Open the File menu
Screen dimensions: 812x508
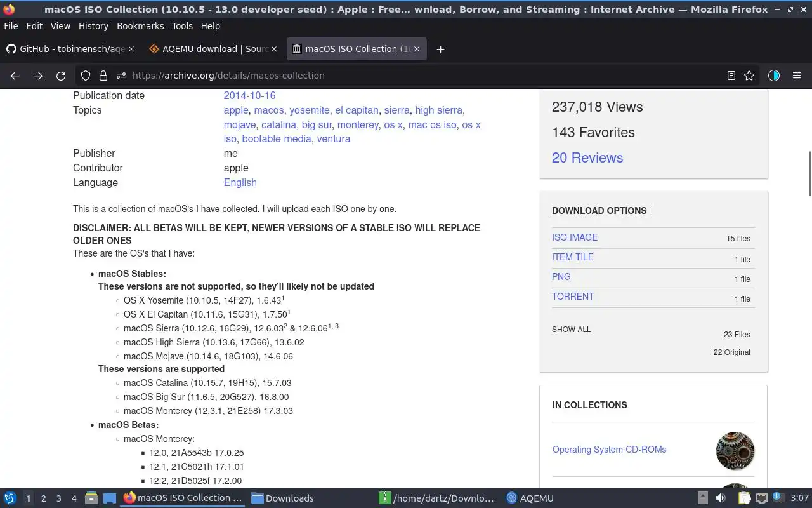[x=11, y=26]
